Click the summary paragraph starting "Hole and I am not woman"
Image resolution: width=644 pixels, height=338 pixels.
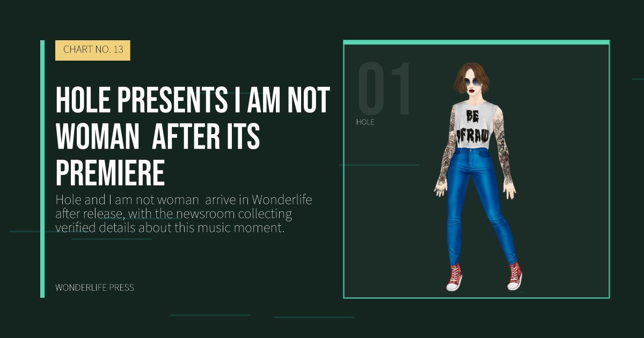coord(184,214)
